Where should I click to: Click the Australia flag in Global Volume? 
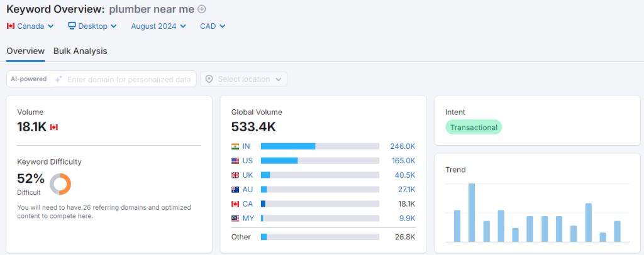click(235, 189)
